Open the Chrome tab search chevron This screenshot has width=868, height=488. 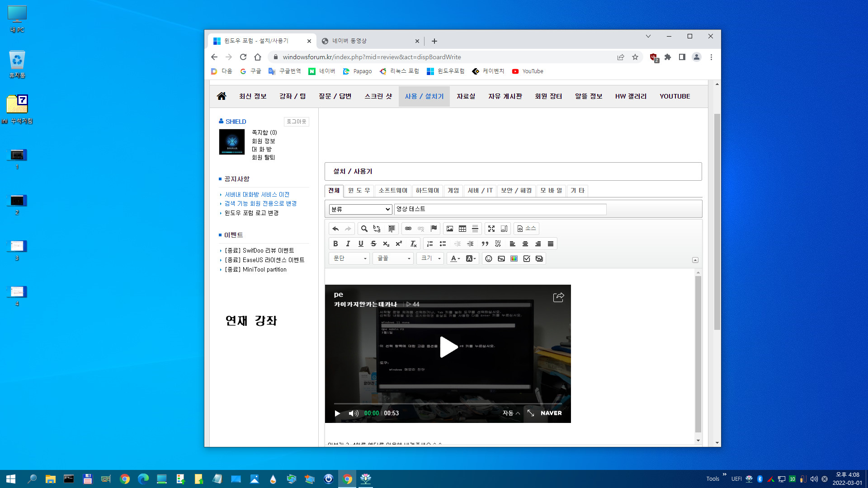click(x=648, y=36)
